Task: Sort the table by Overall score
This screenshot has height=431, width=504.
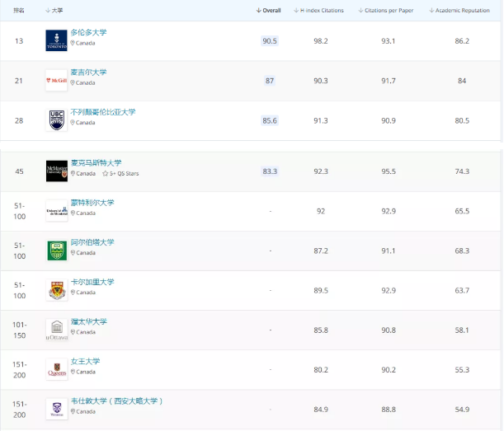Action: (268, 10)
